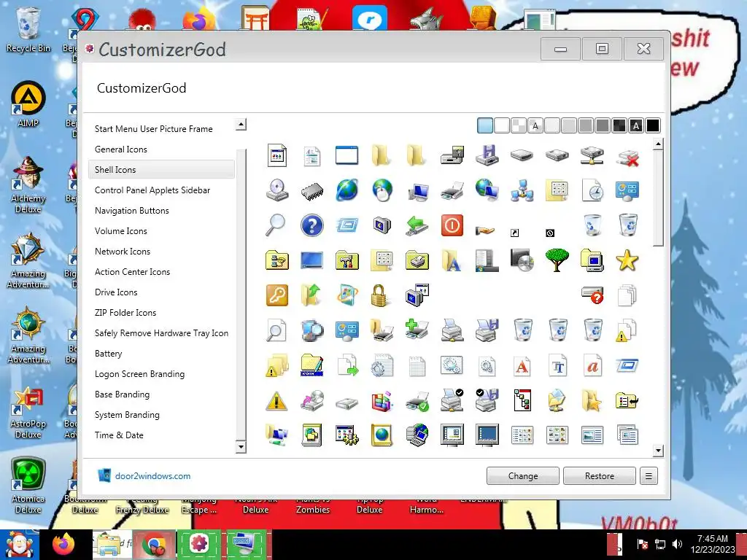Open the hamburger options menu button

(649, 475)
